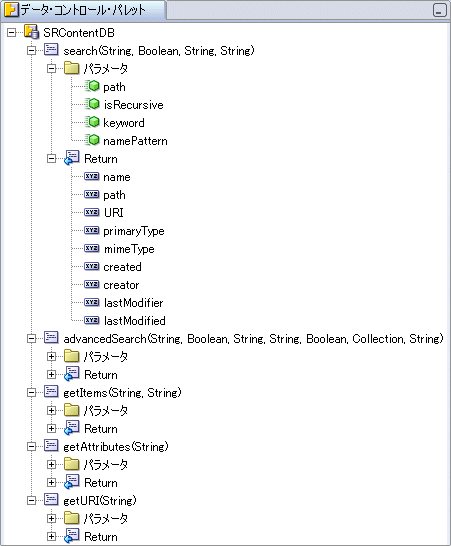Select the primaryType attribute label

pos(134,231)
